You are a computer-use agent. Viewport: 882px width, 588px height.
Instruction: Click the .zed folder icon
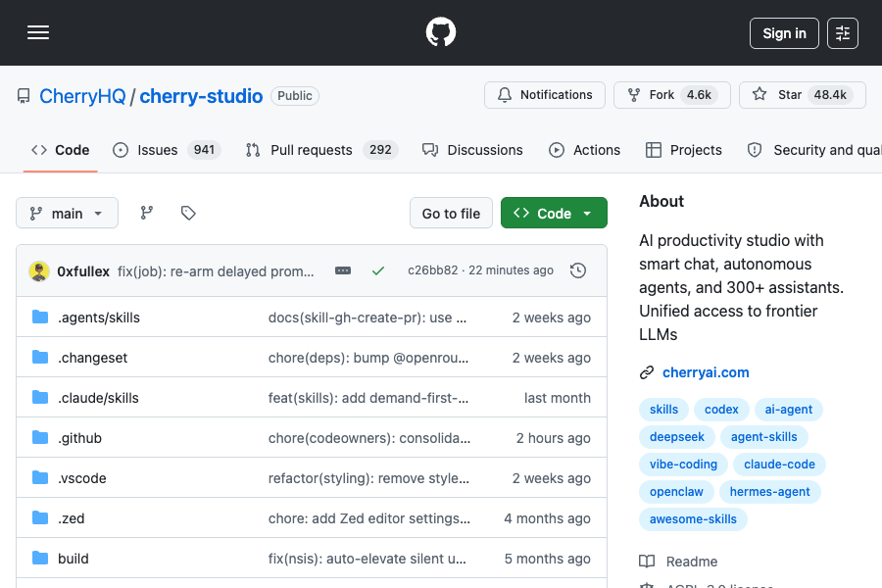40,518
